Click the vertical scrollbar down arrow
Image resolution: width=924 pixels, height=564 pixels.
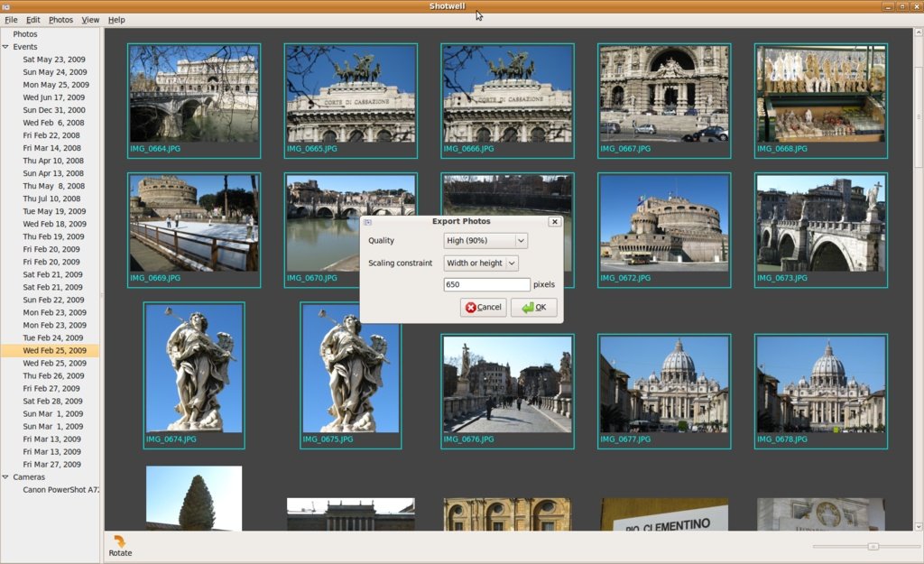click(919, 526)
